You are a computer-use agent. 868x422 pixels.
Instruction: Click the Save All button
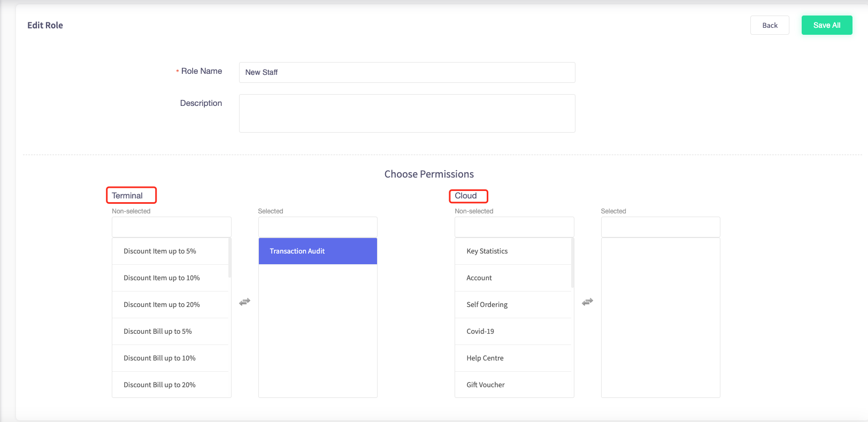[827, 25]
